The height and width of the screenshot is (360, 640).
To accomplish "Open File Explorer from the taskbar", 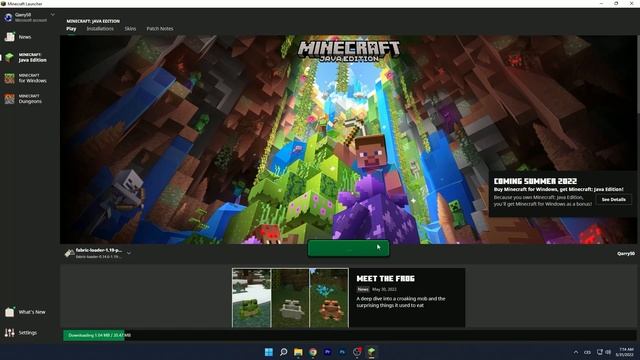I will click(x=298, y=352).
